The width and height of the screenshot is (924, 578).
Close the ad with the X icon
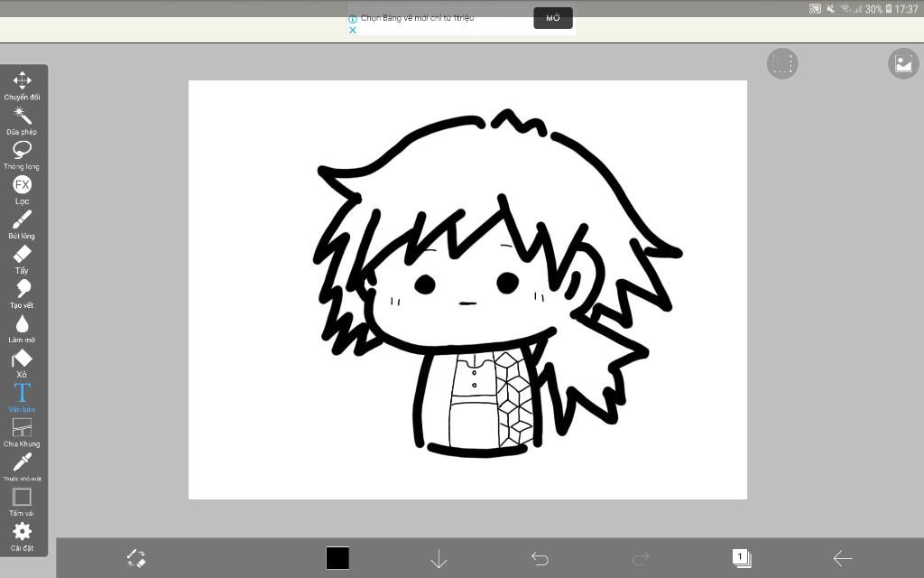353,30
